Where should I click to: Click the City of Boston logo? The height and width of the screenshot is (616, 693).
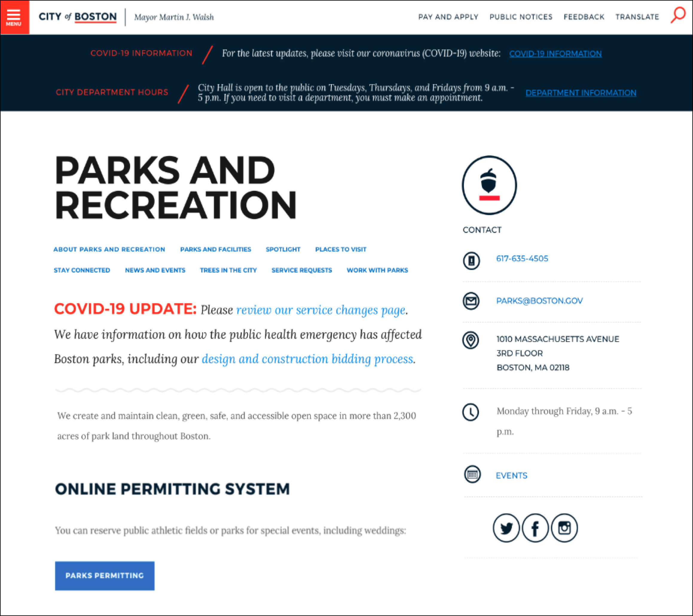point(78,17)
